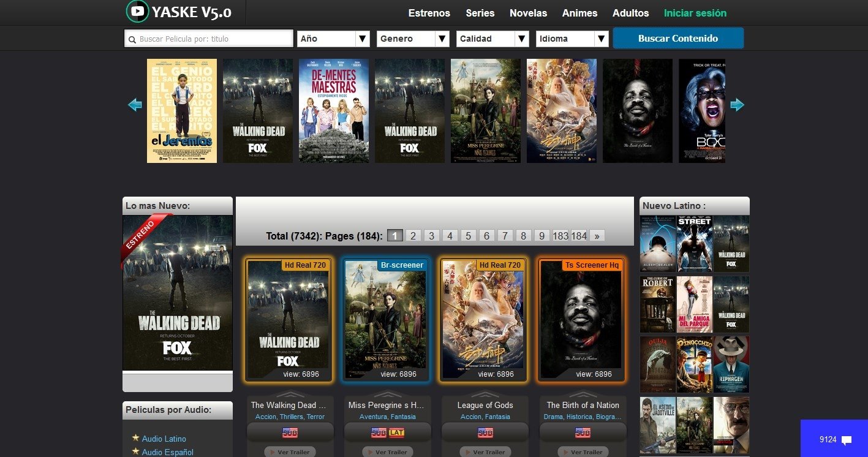Open El Jeremias poster in carousel

tap(182, 111)
